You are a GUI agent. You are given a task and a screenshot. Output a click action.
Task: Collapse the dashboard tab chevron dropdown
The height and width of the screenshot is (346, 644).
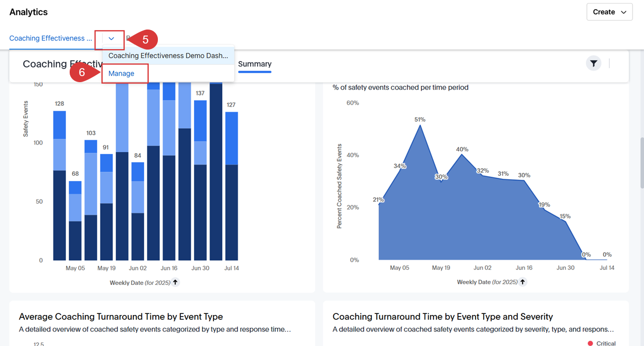111,39
